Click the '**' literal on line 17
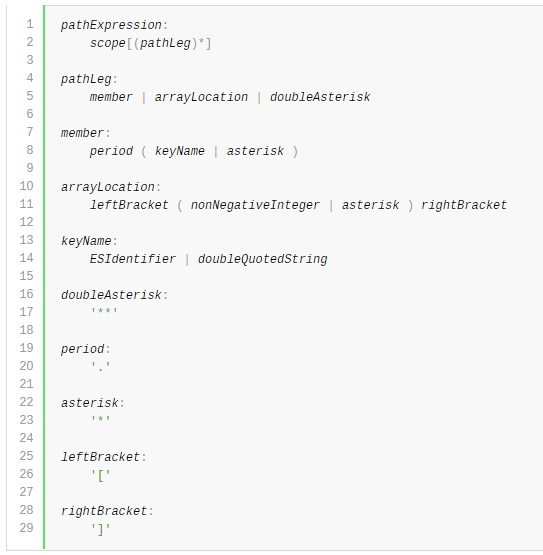Image resolution: width=543 pixels, height=555 pixels. (104, 311)
